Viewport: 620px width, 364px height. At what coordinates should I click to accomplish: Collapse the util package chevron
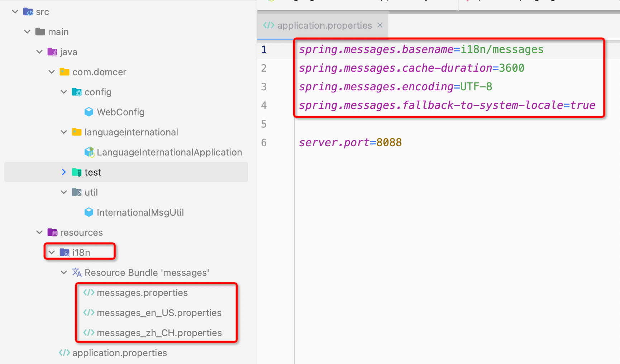point(64,192)
